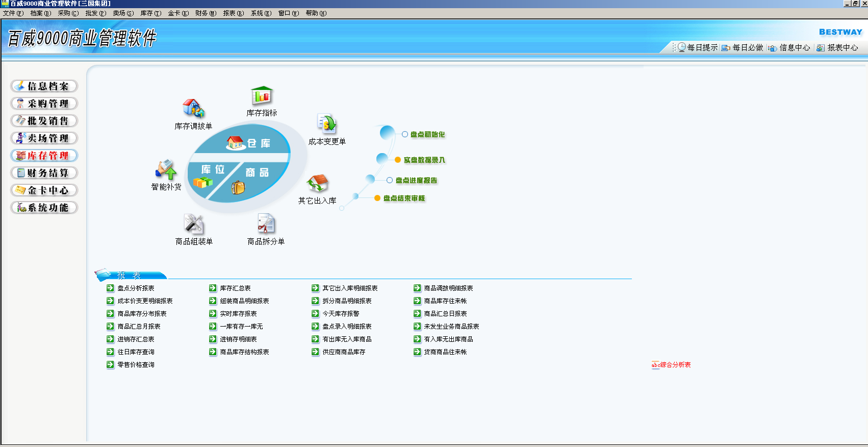The image size is (868, 447).
Task: Open the 往日库存查询 report
Action: (136, 352)
